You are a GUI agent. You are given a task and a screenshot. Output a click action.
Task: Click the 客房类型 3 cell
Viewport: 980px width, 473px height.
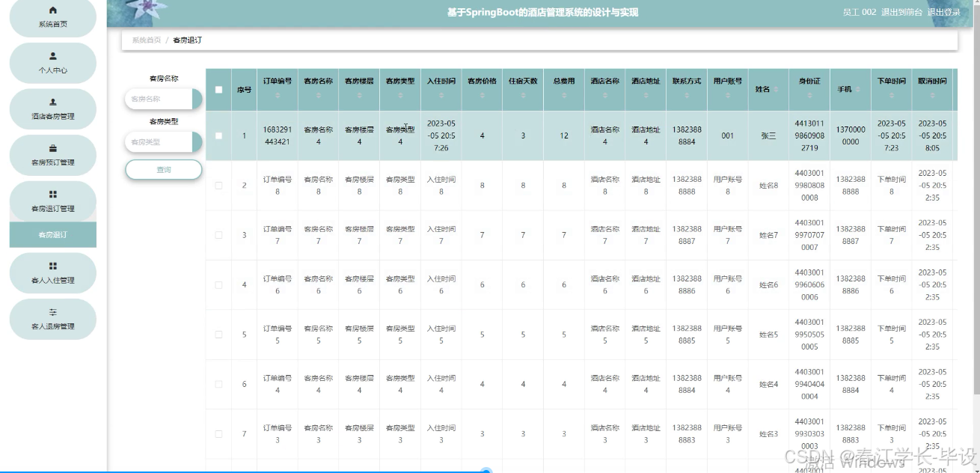coord(400,434)
